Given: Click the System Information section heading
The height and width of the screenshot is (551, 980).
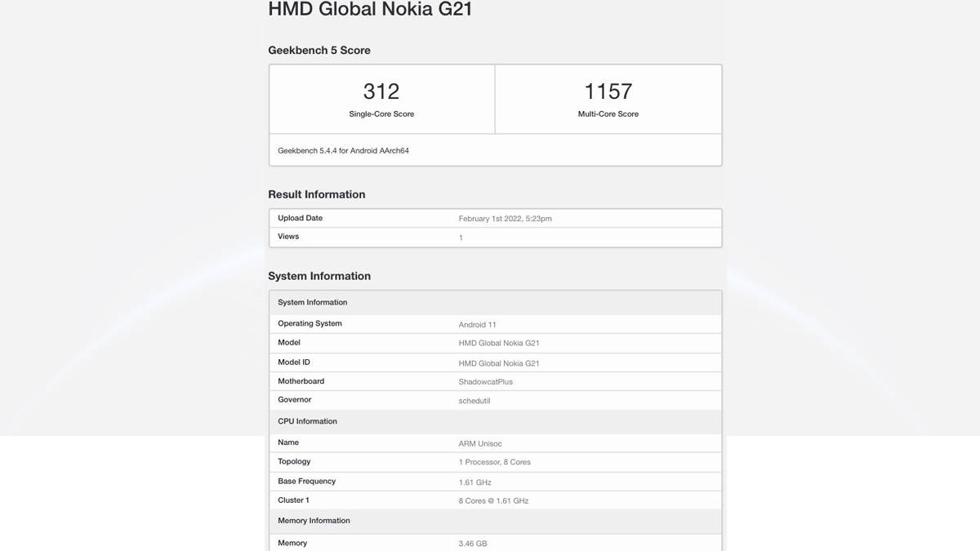Looking at the screenshot, I should (318, 276).
